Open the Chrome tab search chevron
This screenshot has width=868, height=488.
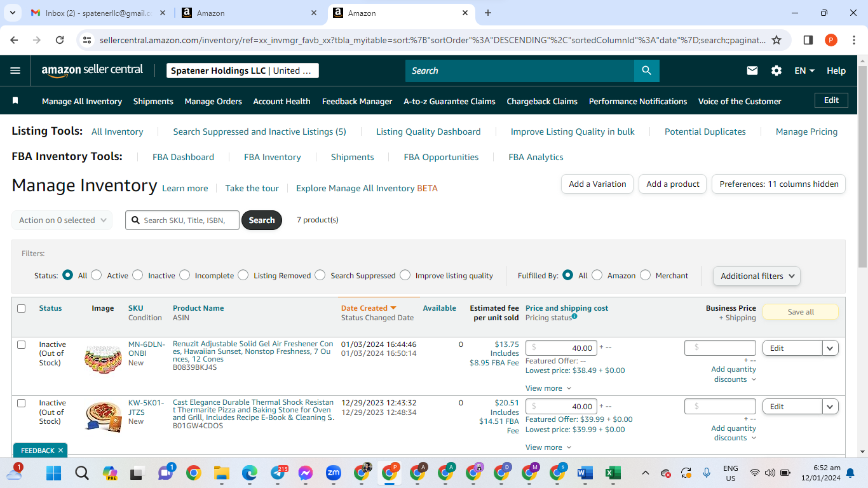point(13,13)
